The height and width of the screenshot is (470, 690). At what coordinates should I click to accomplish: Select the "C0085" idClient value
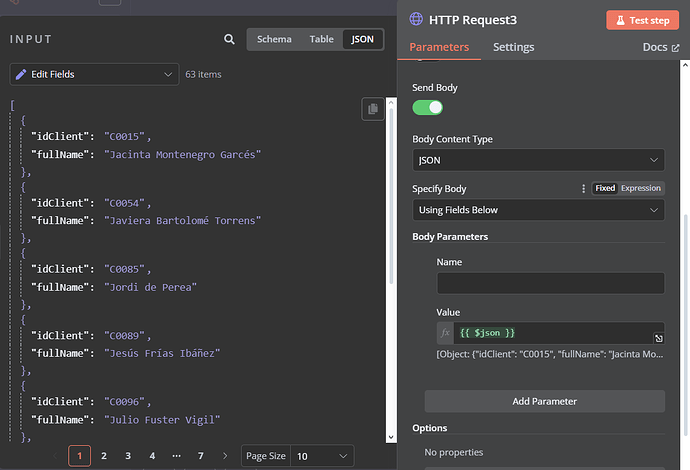[125, 269]
